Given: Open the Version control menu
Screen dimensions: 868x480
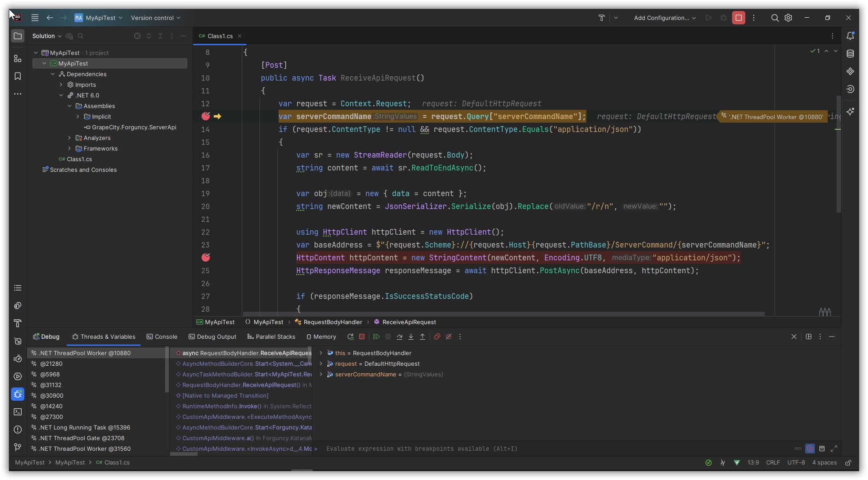Looking at the screenshot, I should 155,18.
